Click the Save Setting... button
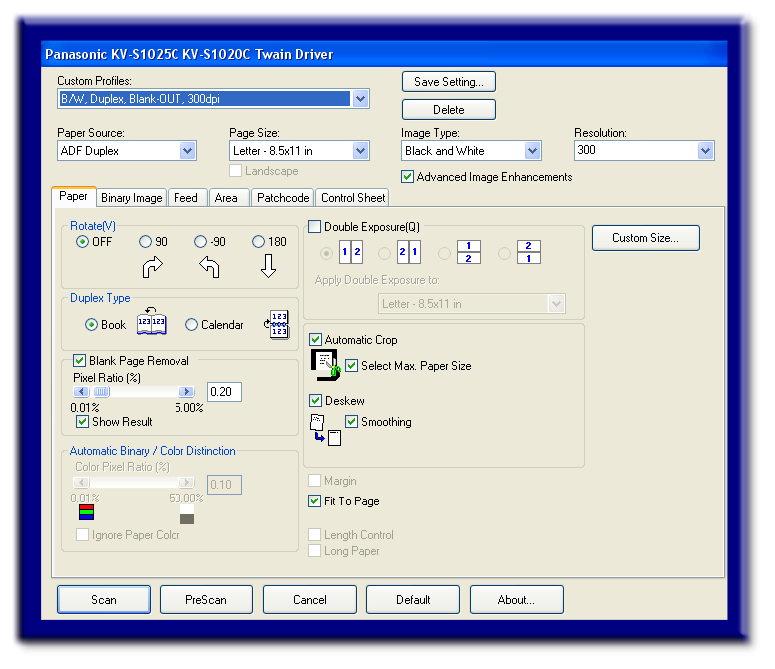Screen dimensions: 775x669 click(x=449, y=82)
